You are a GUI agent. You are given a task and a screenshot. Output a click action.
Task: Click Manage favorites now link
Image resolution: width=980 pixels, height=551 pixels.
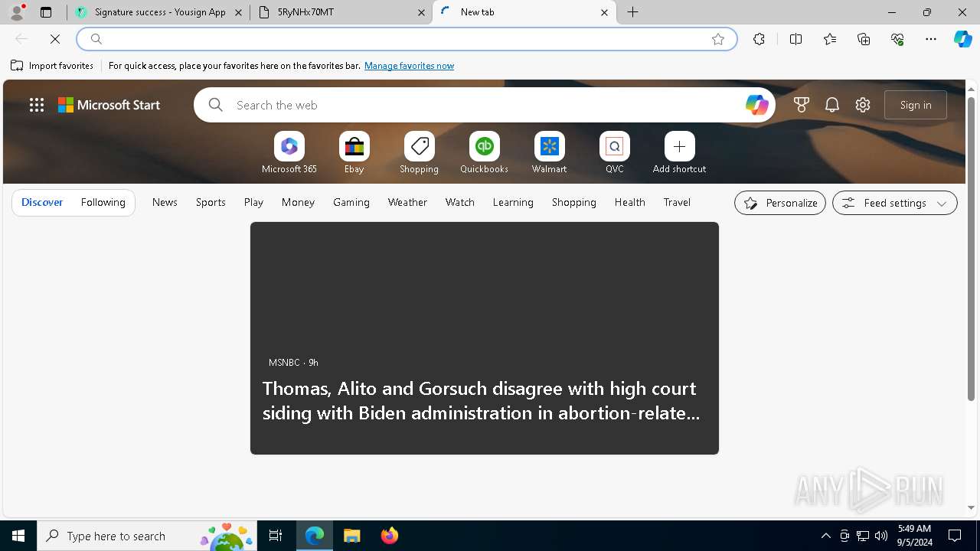pyautogui.click(x=409, y=66)
